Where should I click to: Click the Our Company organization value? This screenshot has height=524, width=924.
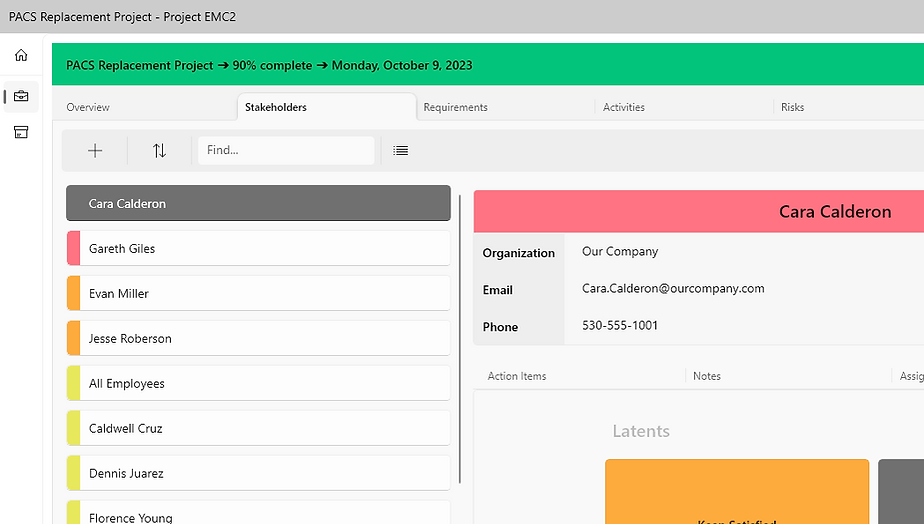(620, 251)
